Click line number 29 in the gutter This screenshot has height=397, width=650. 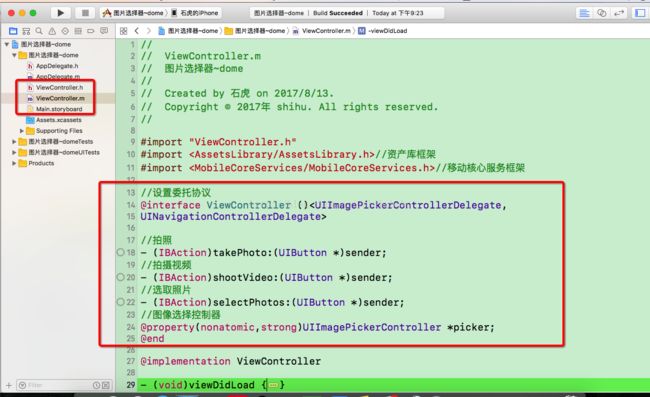(131, 385)
